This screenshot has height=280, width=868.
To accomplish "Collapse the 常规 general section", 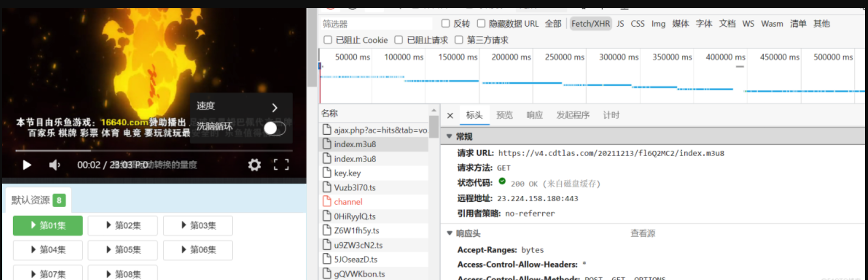I will pyautogui.click(x=450, y=137).
